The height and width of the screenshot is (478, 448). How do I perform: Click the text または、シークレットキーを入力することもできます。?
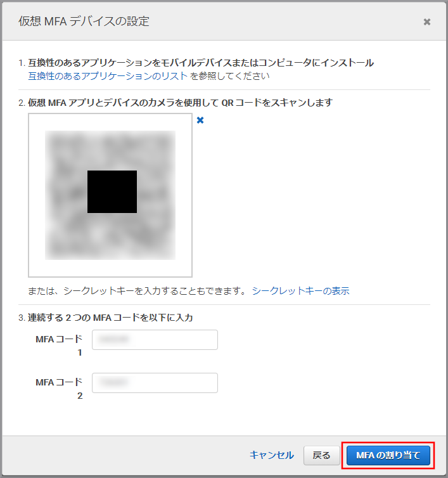pyautogui.click(x=138, y=291)
